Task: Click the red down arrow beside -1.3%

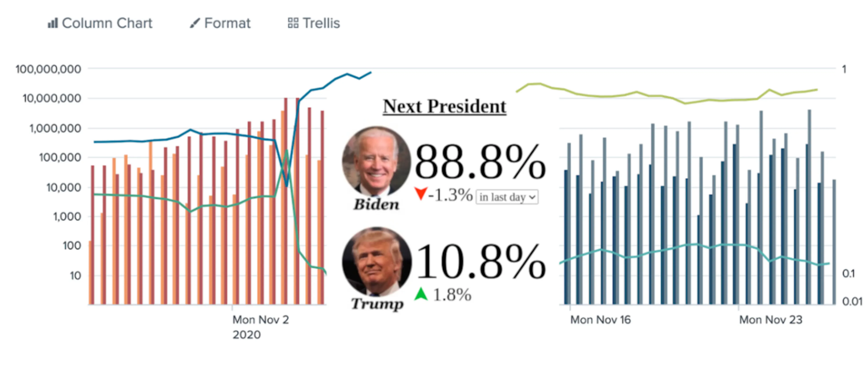Action: click(x=420, y=194)
